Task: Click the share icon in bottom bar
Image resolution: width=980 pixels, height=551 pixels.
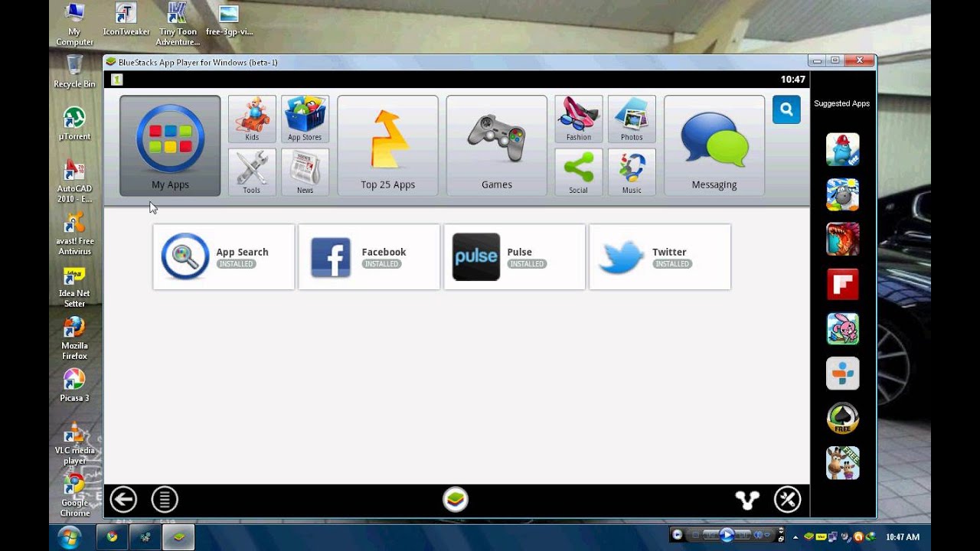Action: point(747,500)
